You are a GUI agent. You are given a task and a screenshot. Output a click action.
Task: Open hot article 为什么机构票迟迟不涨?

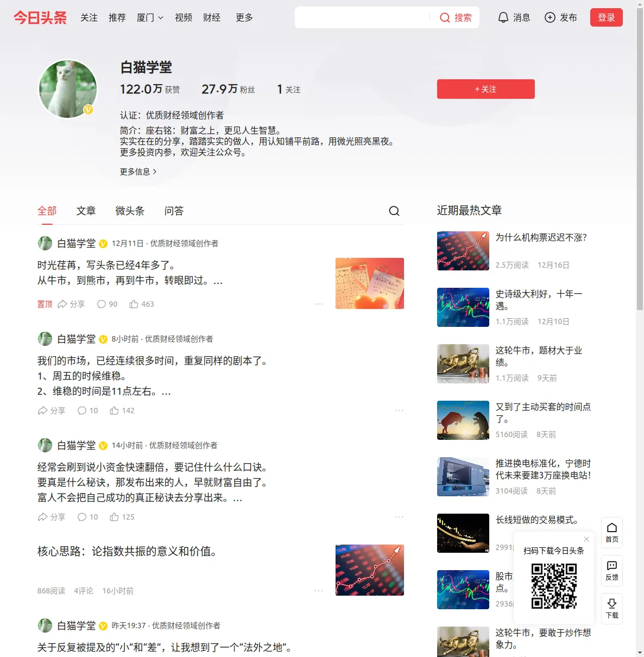(541, 237)
